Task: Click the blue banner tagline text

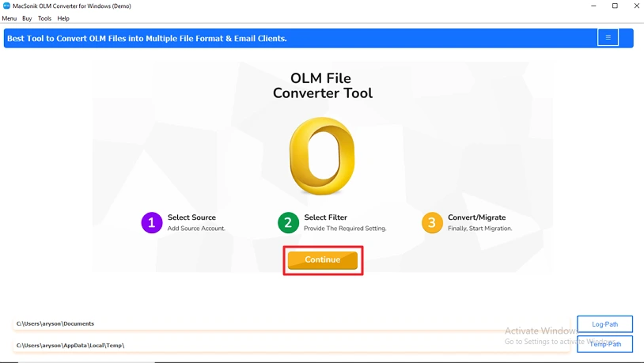Action: coord(147,38)
